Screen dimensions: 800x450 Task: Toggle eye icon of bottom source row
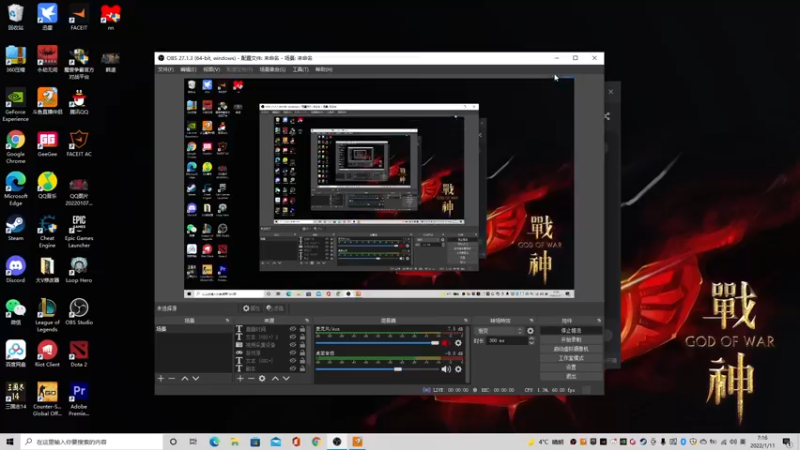pyautogui.click(x=293, y=368)
